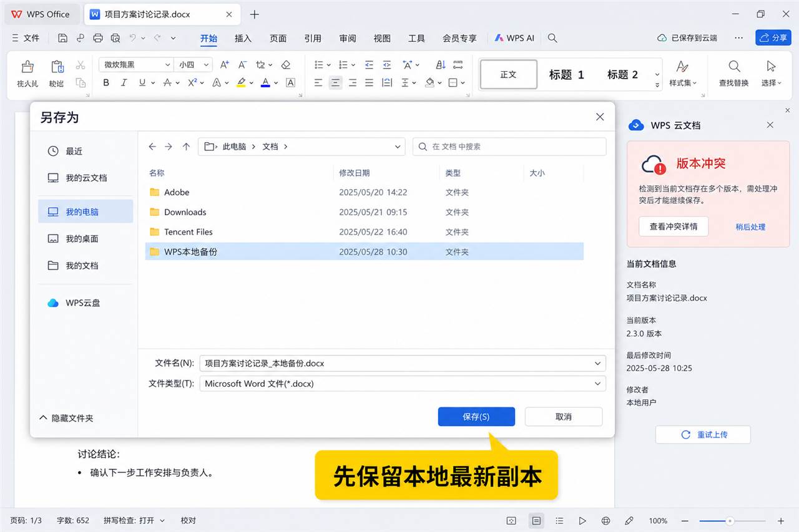Open spell check 拼写检查 dropdown

click(x=134, y=521)
